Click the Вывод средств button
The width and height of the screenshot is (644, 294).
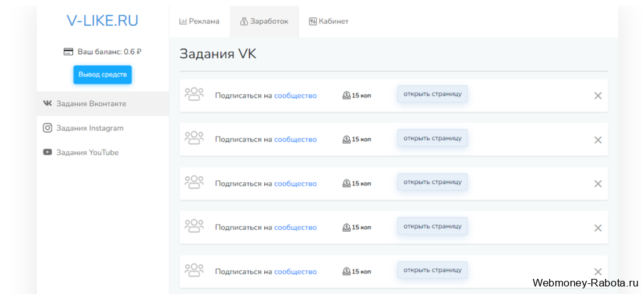(103, 75)
